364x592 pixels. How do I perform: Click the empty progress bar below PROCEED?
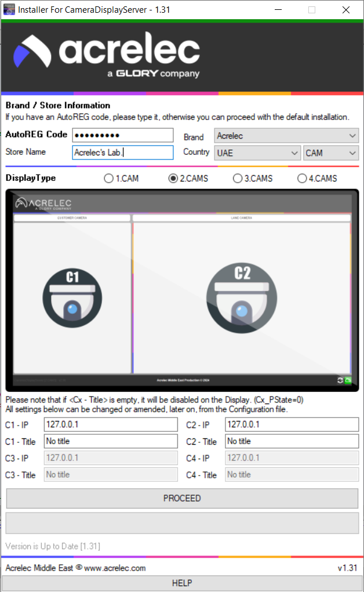(182, 522)
